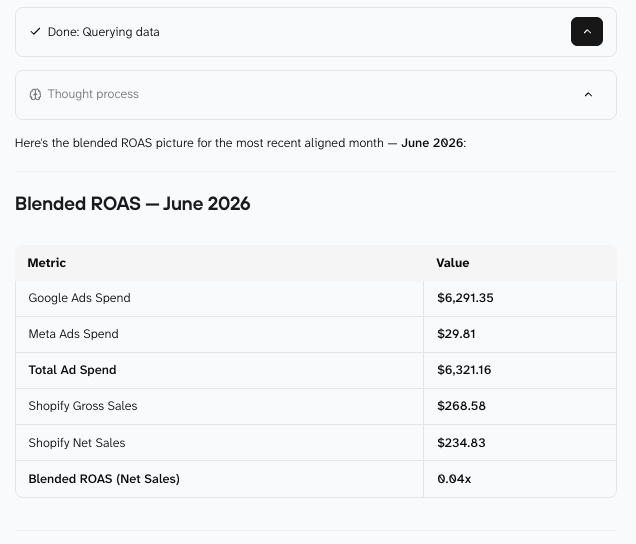
Task: Expand the Thought process section label
Action: 93,94
